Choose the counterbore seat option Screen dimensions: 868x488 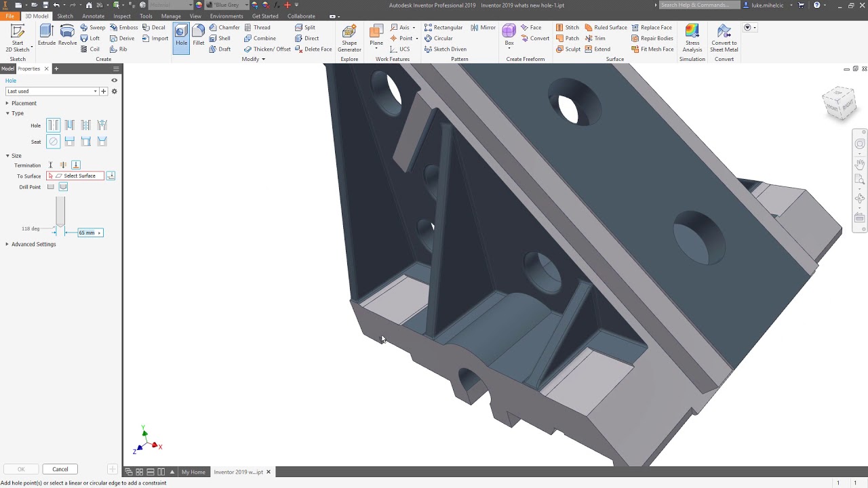70,141
